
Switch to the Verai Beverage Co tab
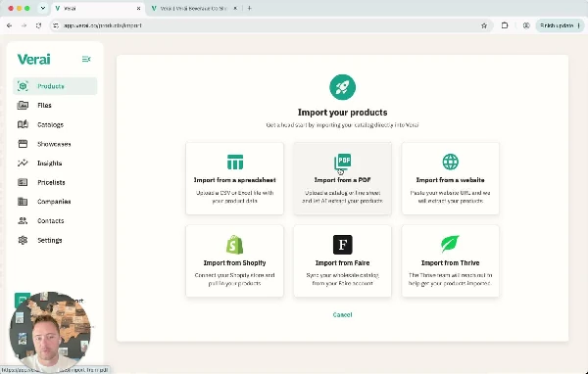193,8
